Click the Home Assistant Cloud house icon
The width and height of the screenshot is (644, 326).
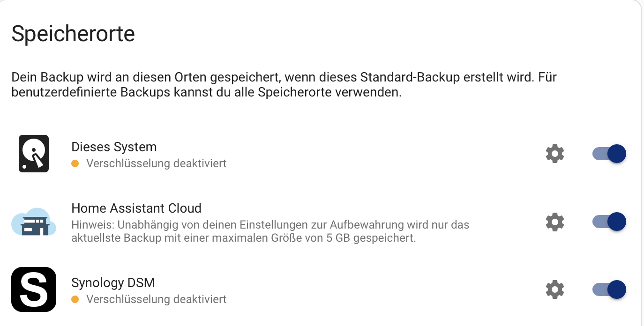pyautogui.click(x=34, y=222)
